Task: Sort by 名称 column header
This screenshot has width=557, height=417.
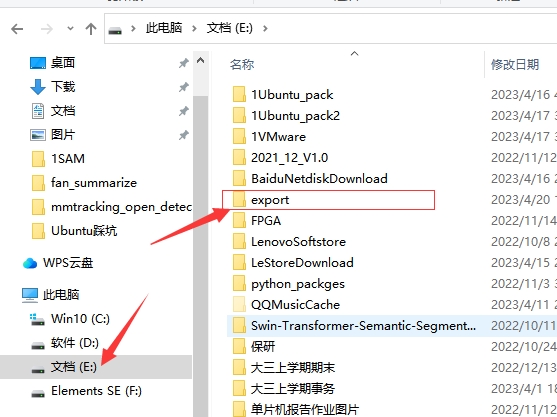Action: (242, 64)
